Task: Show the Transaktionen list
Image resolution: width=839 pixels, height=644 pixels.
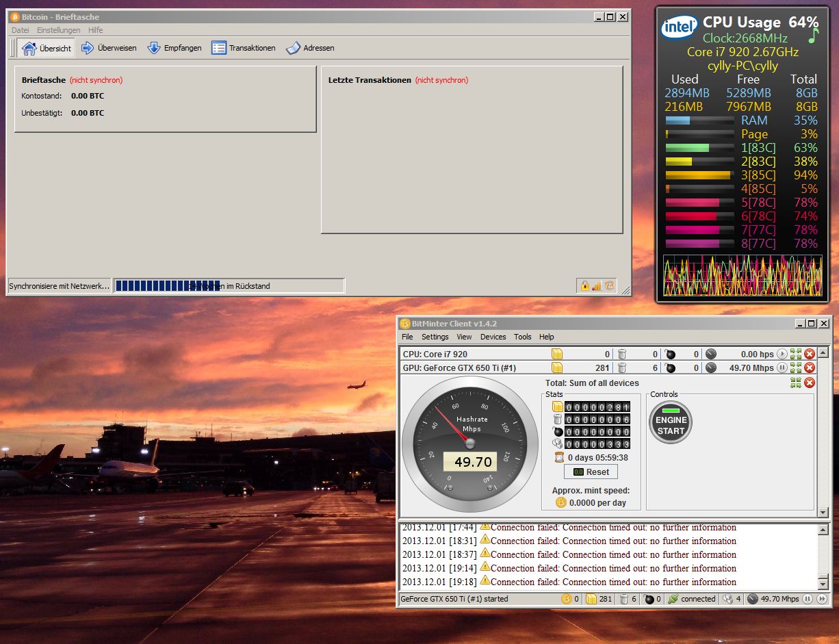Action: pos(244,49)
